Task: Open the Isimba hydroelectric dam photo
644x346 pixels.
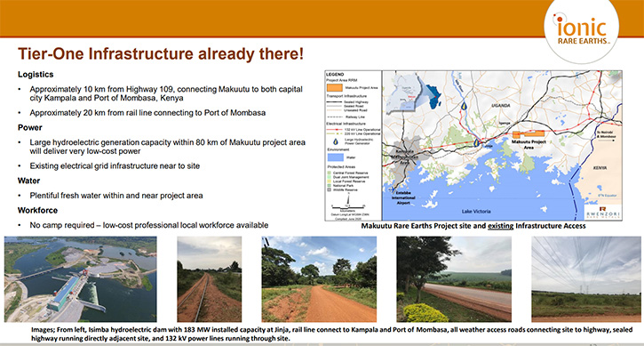Action: (81, 279)
